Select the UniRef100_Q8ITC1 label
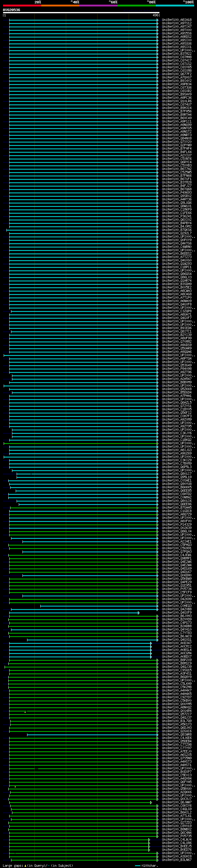This screenshot has height=868, width=197. pyautogui.click(x=177, y=332)
